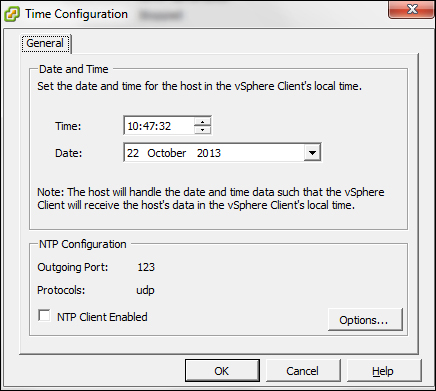436x391 pixels.
Task: Close the Time Configuration dialog
Action: 412,9
